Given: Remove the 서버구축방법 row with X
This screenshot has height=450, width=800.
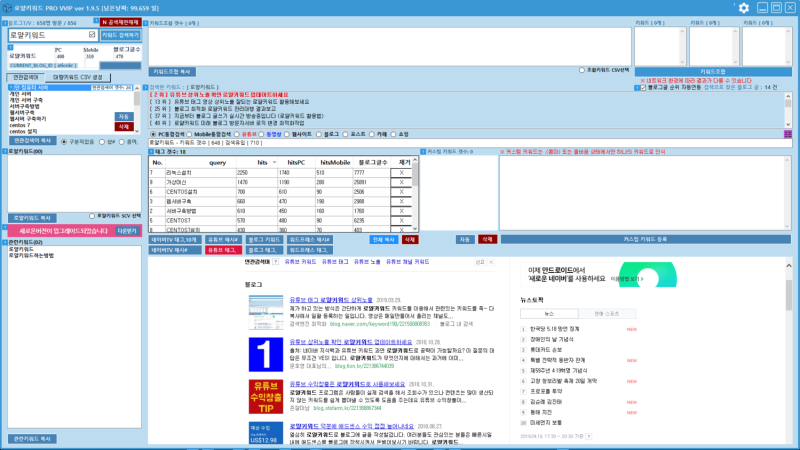Looking at the screenshot, I should 401,211.
